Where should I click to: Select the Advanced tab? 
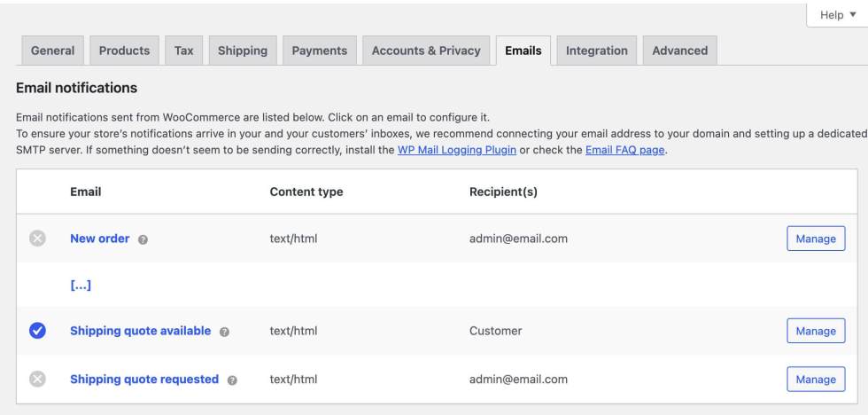[679, 51]
